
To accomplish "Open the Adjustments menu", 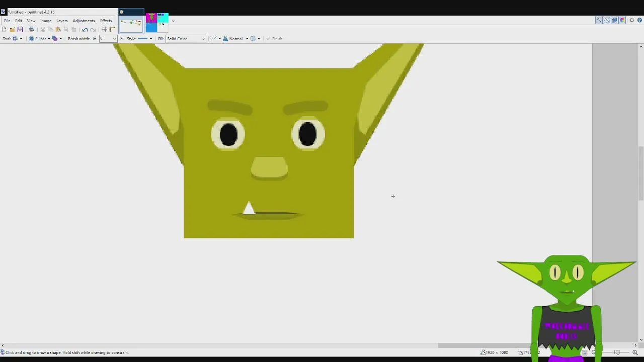I will pyautogui.click(x=84, y=21).
